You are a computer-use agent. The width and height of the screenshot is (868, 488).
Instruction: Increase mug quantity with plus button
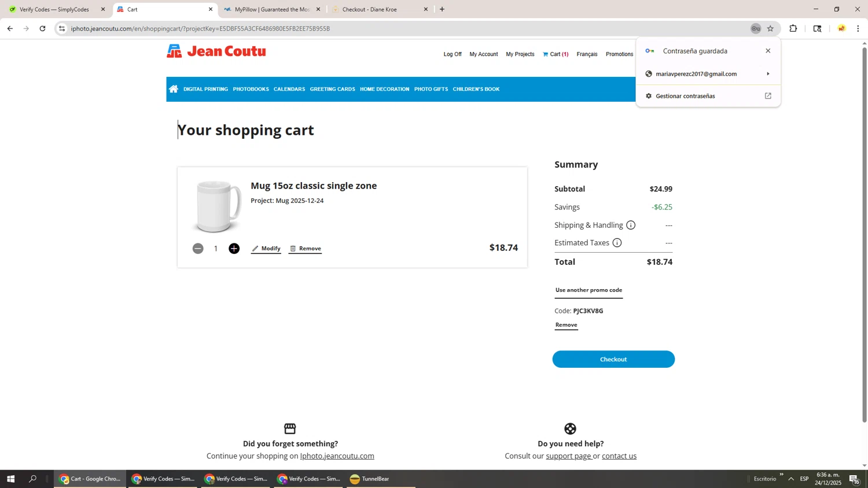(234, 249)
